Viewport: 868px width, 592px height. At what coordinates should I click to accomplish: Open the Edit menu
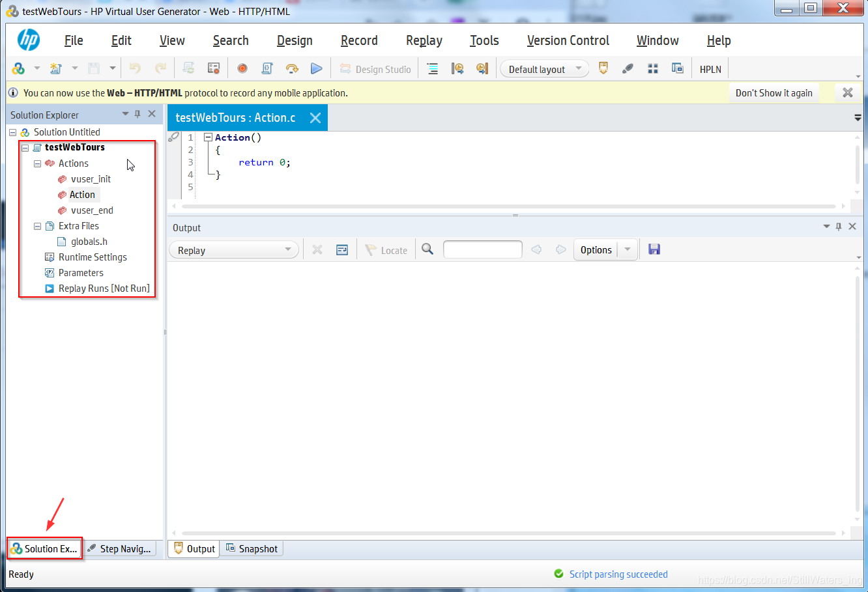[121, 40]
